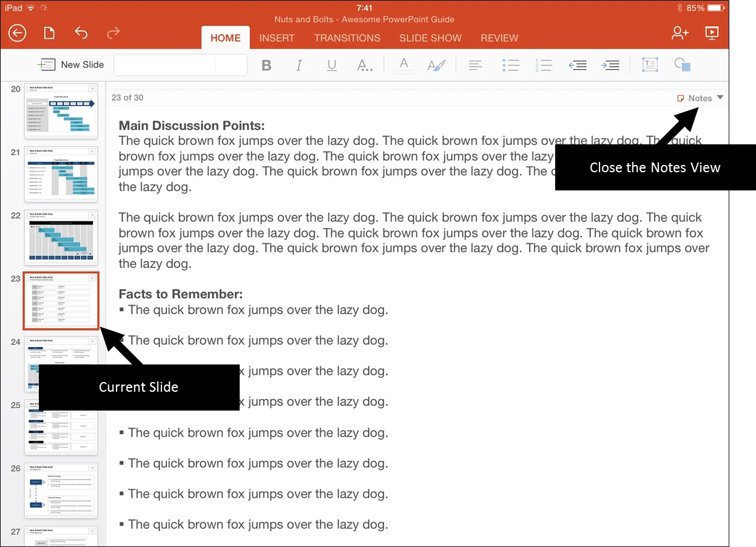Insert a text box
The height and width of the screenshot is (547, 756).
[x=650, y=65]
